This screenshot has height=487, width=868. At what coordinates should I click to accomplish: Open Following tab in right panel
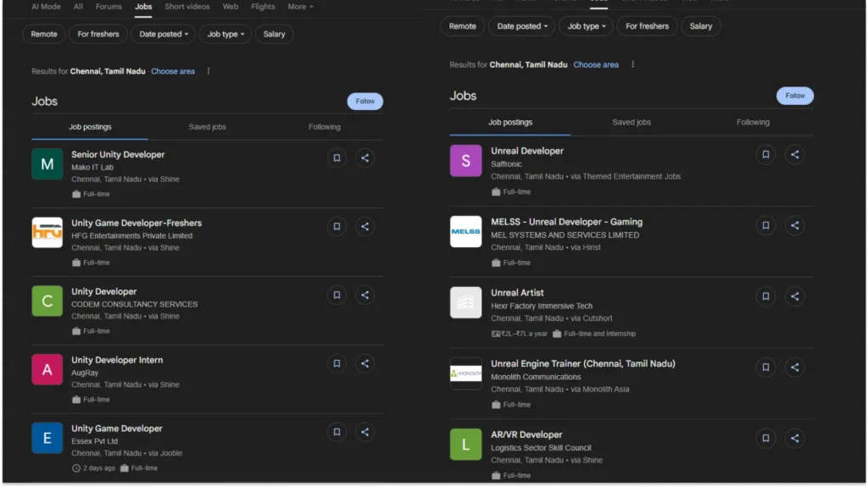coord(753,122)
